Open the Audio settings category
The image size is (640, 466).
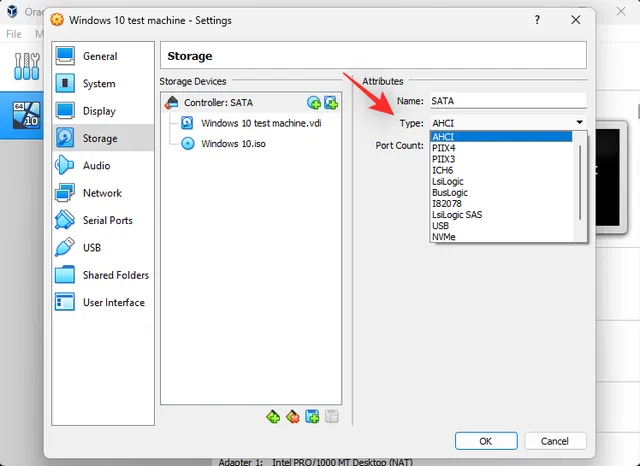tap(96, 166)
